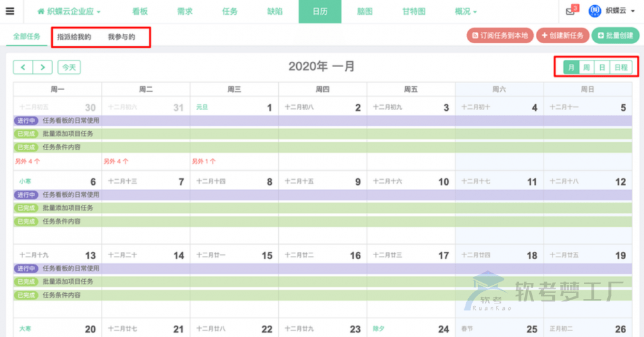Open the mail notifications icon

pyautogui.click(x=570, y=12)
